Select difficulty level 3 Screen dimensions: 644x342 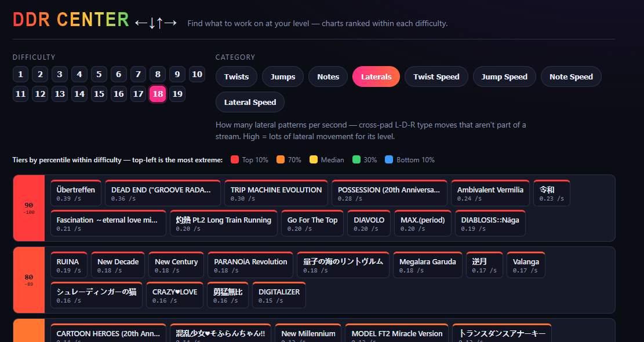60,74
